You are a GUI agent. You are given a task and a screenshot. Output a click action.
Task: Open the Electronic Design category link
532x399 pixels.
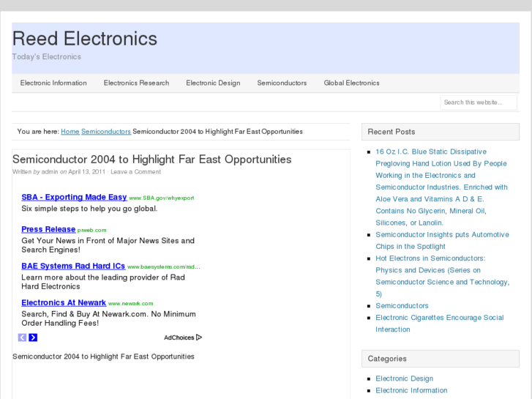click(x=404, y=379)
